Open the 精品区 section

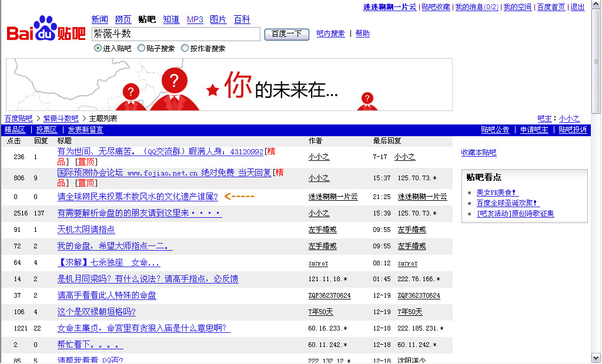click(x=15, y=130)
